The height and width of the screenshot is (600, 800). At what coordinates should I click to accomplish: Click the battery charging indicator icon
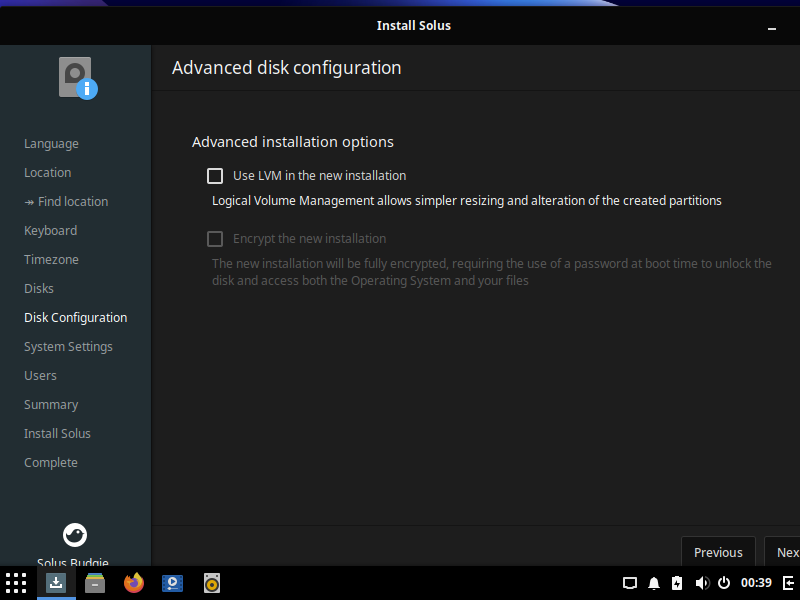pyautogui.click(x=677, y=583)
